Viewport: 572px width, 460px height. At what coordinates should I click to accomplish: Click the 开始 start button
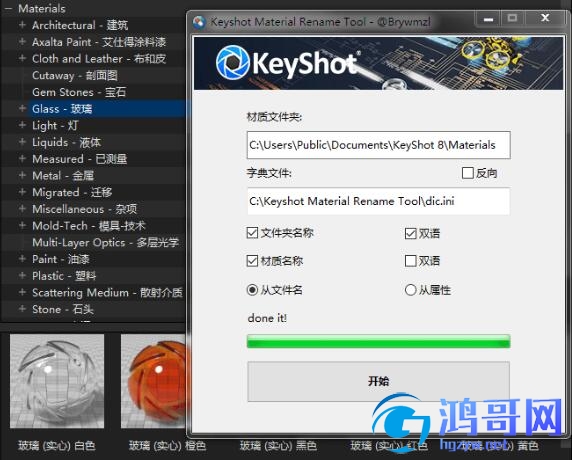point(378,381)
